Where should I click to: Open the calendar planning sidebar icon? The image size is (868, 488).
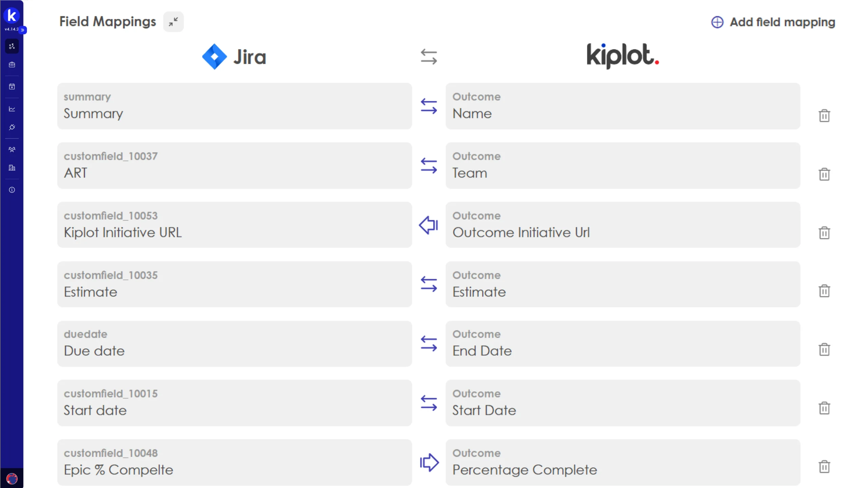pyautogui.click(x=12, y=87)
